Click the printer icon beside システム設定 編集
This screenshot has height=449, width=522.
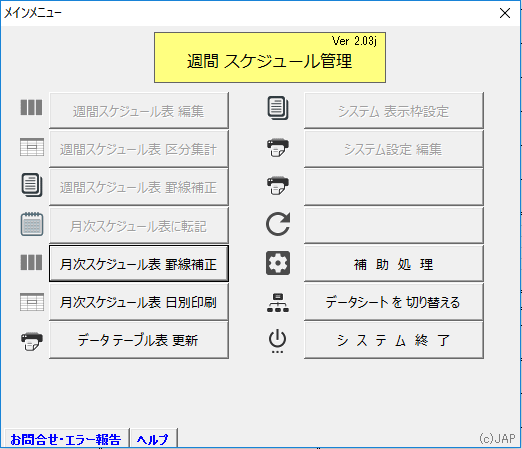[x=278, y=148]
